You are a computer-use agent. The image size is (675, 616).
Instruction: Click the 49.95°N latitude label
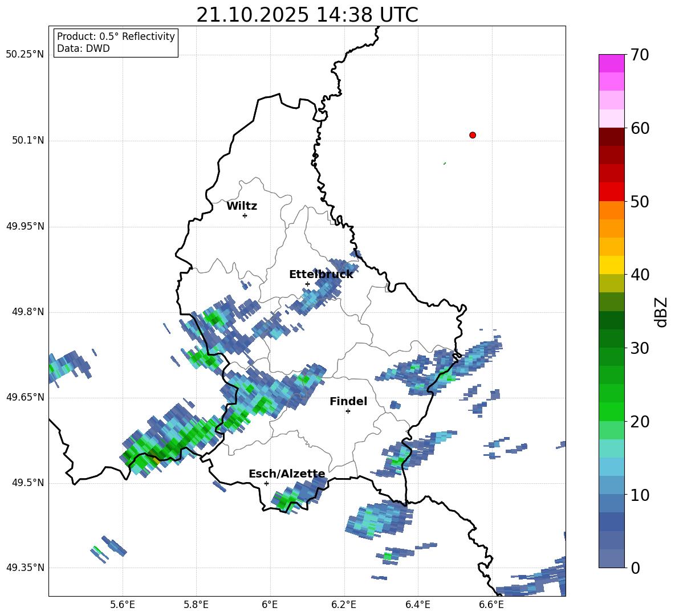click(25, 226)
